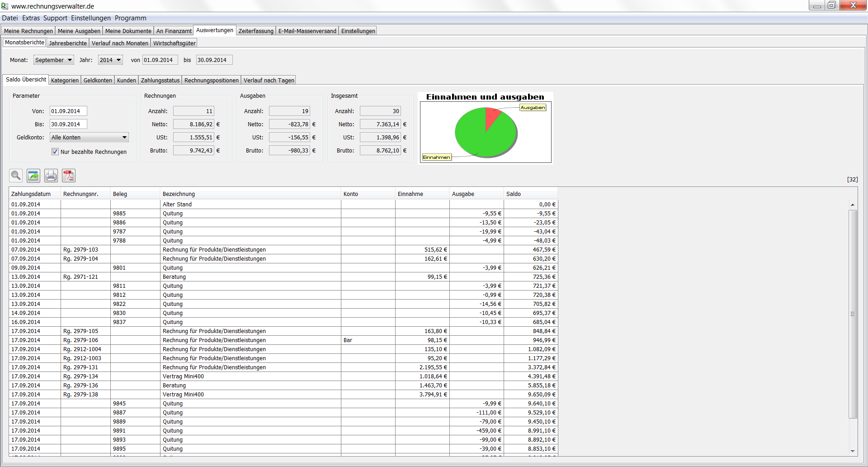The height and width of the screenshot is (467, 868).
Task: Click scrollbar down arrow in table
Action: pyautogui.click(x=853, y=451)
